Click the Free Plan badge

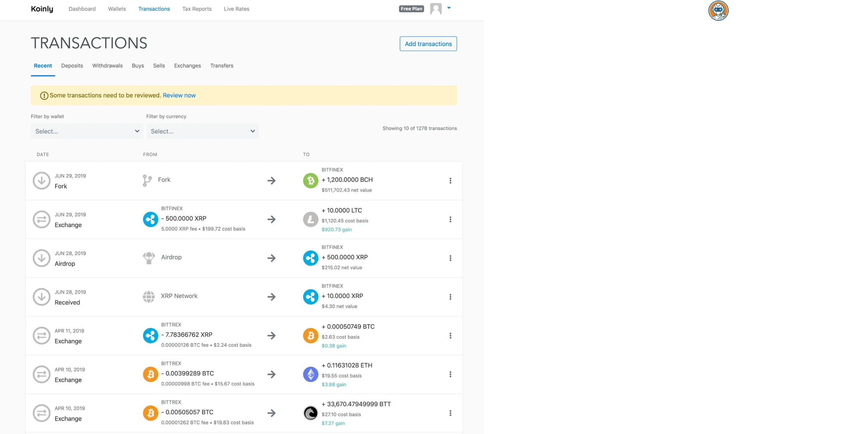(x=411, y=8)
